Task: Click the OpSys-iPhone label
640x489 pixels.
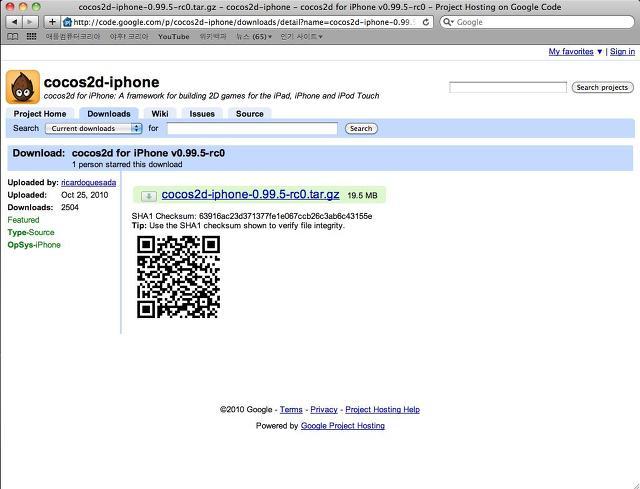Action: (x=34, y=245)
